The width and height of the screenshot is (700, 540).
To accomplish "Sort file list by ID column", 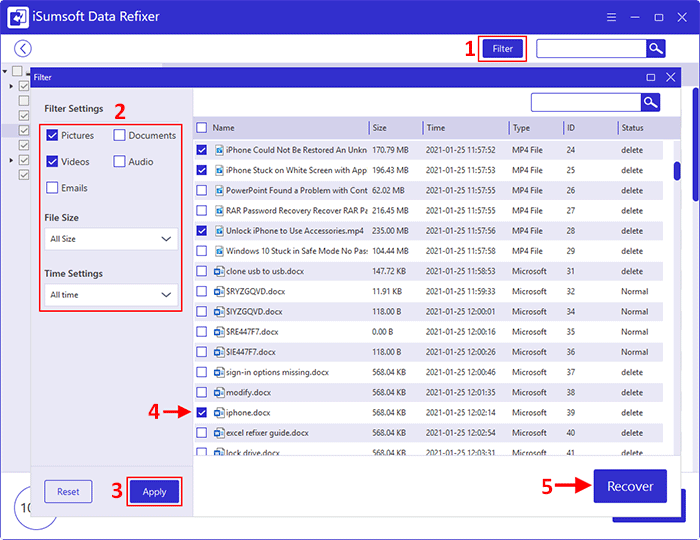I will (x=571, y=128).
